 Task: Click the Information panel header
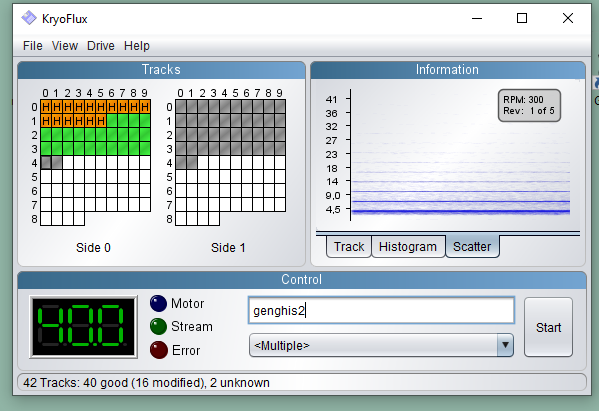[447, 70]
